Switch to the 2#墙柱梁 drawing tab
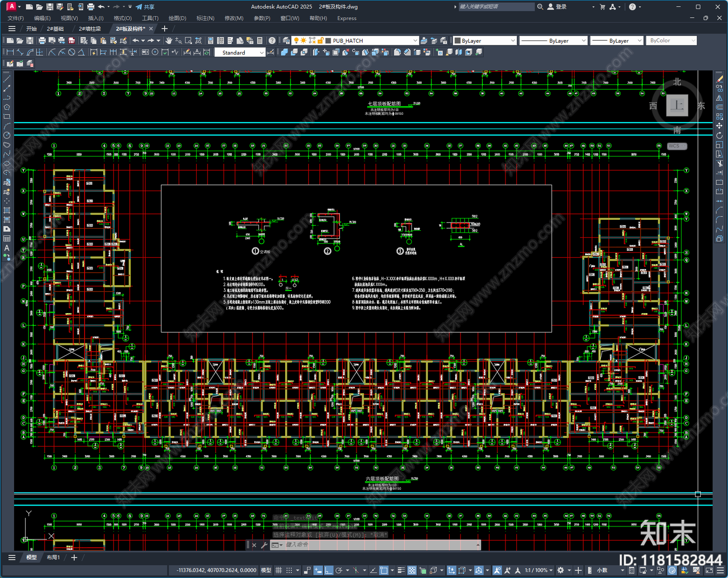This screenshot has height=578, width=728. click(90, 29)
